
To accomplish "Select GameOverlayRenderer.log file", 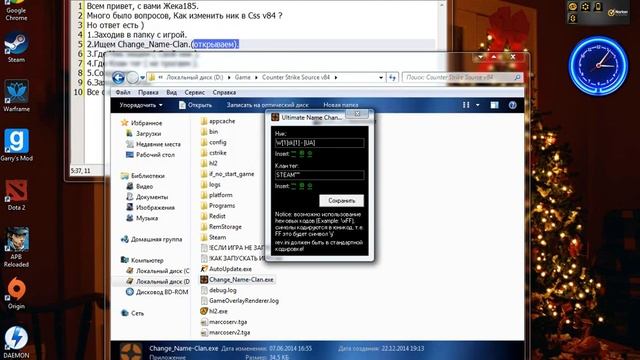I will (240, 301).
